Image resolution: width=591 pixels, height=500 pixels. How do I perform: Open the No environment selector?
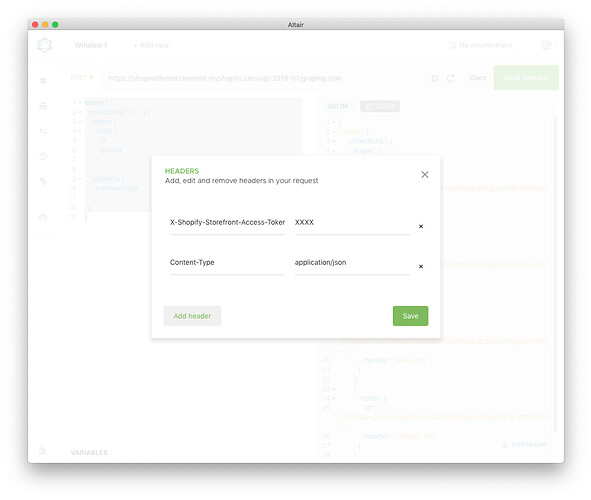(x=481, y=45)
